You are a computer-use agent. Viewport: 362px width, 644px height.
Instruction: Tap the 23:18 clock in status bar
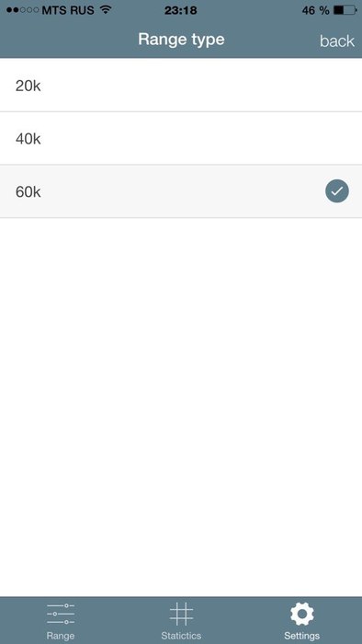(x=181, y=10)
